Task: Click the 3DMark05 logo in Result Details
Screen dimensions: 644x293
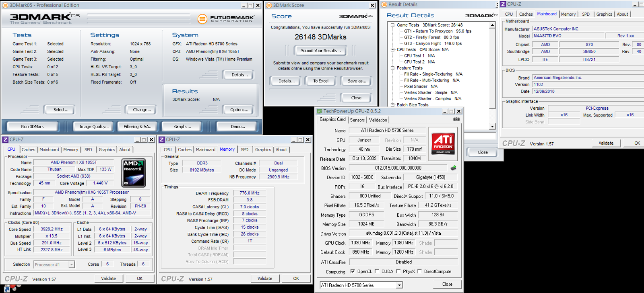Action: tap(481, 15)
